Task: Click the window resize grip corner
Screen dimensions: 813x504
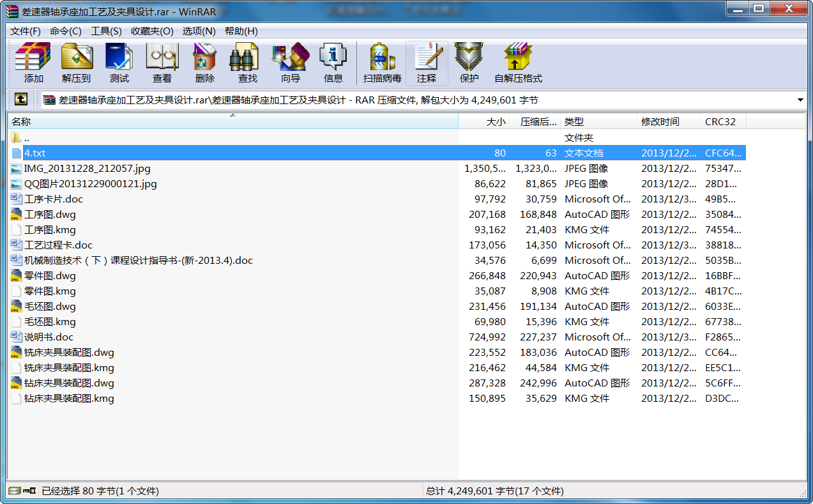Action: (x=802, y=493)
